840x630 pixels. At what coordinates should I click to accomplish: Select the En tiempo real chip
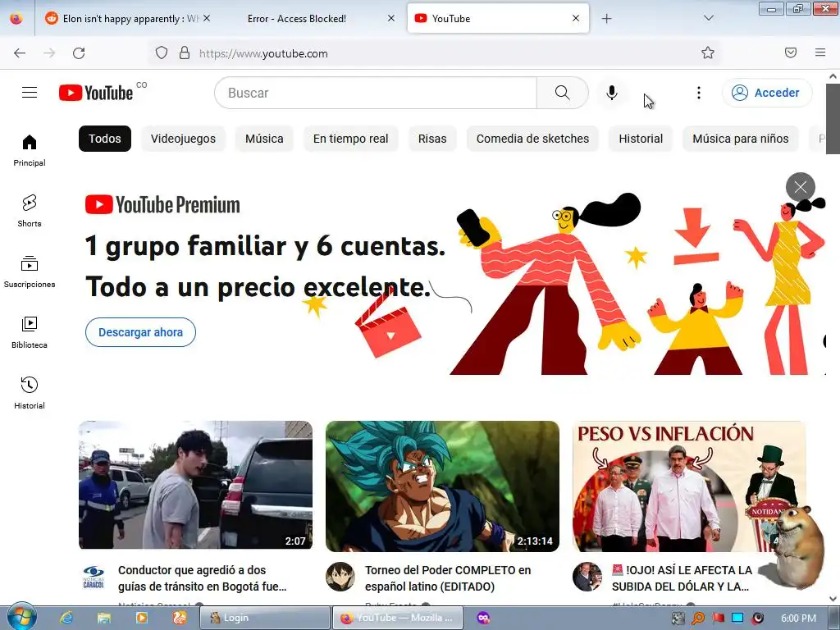(x=351, y=139)
